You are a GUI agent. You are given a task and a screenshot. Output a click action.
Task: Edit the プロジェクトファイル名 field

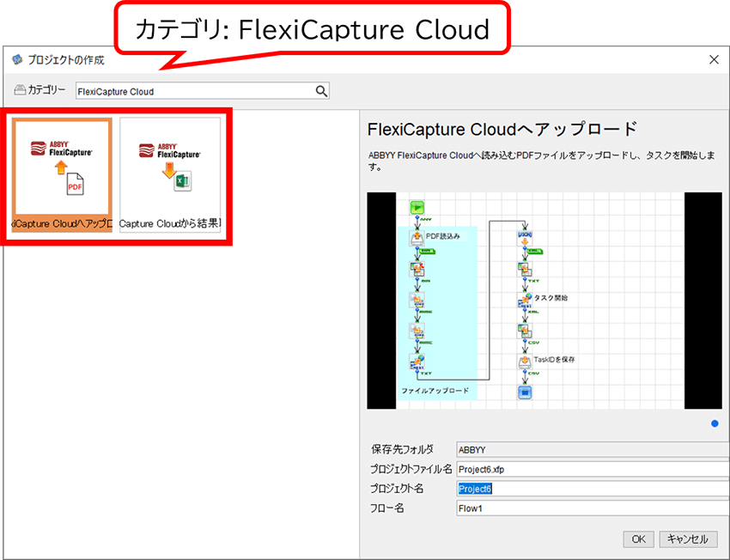[593, 469]
